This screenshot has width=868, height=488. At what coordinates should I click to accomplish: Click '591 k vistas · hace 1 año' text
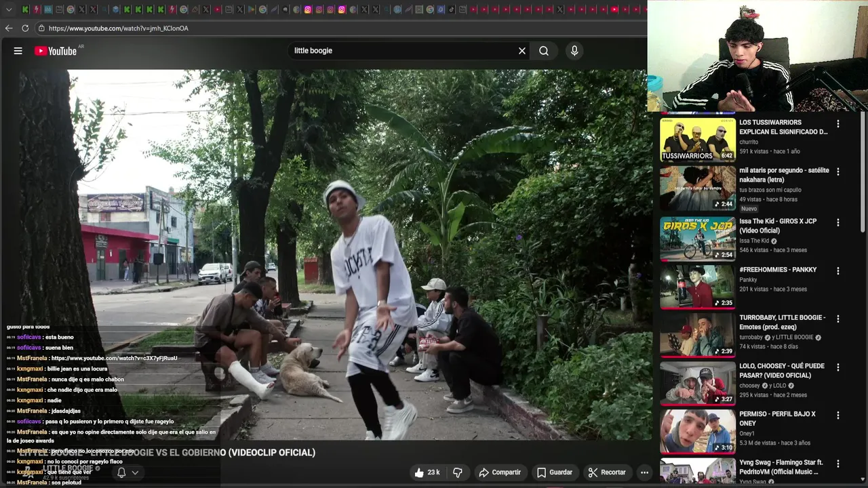[770, 152]
